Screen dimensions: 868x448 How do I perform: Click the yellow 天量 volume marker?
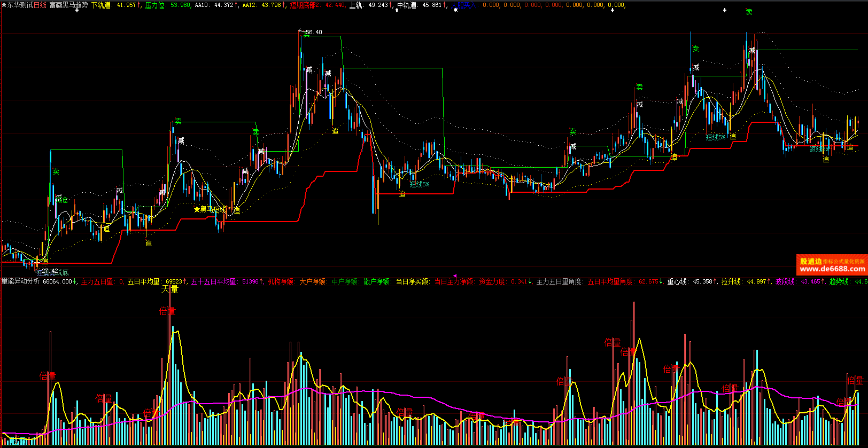click(x=169, y=289)
